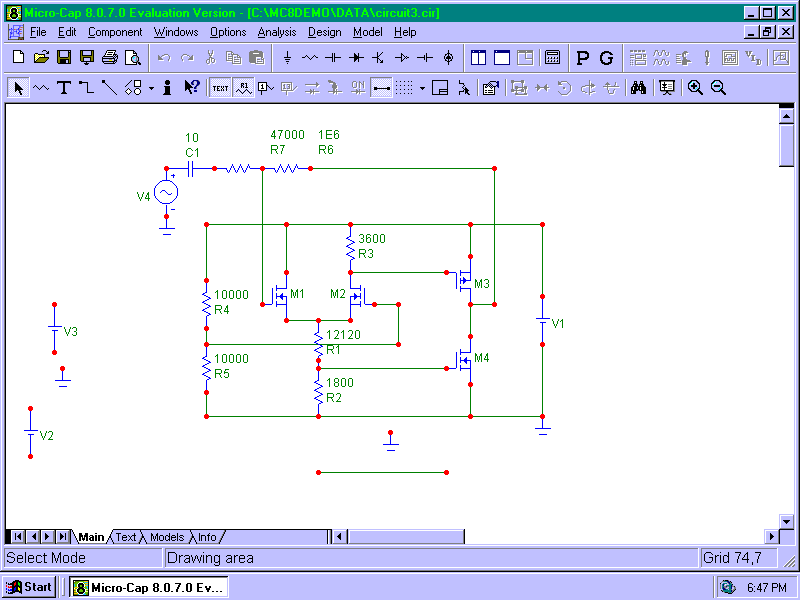Select the Info mode tool

click(167, 88)
